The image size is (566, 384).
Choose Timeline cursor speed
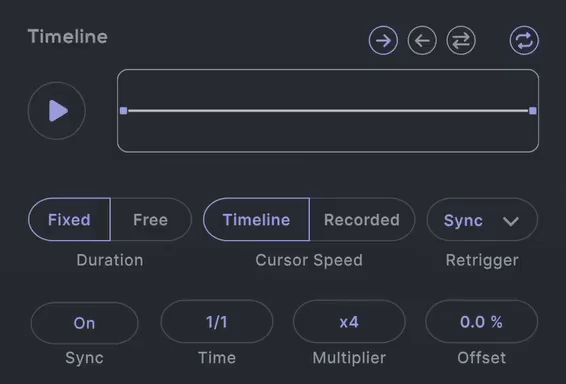[x=256, y=219]
